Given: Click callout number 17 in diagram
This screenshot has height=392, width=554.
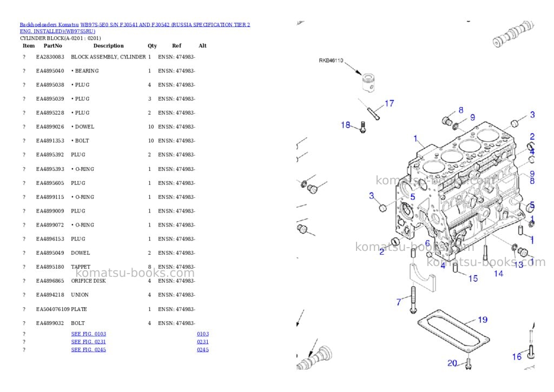Looking at the screenshot, I should click(x=390, y=103).
